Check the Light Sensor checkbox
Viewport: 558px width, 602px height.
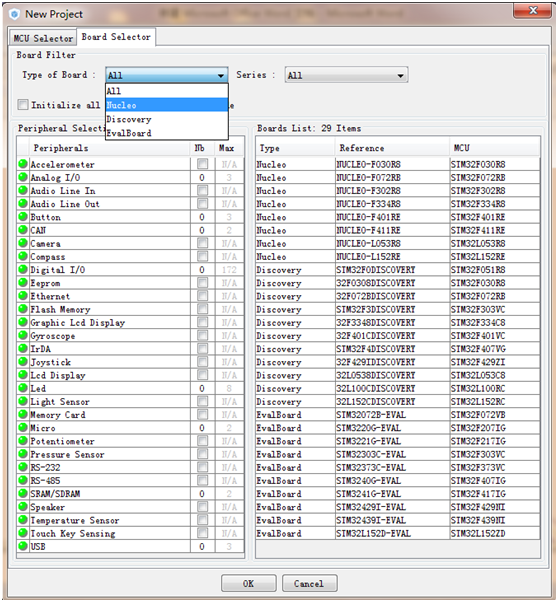(202, 401)
